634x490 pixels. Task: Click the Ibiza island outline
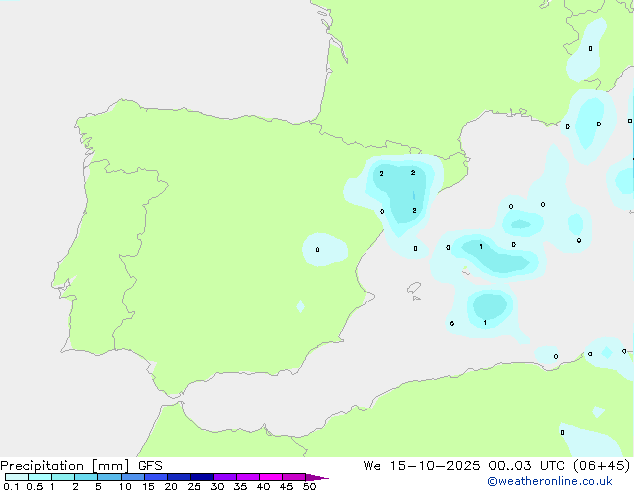(x=414, y=288)
